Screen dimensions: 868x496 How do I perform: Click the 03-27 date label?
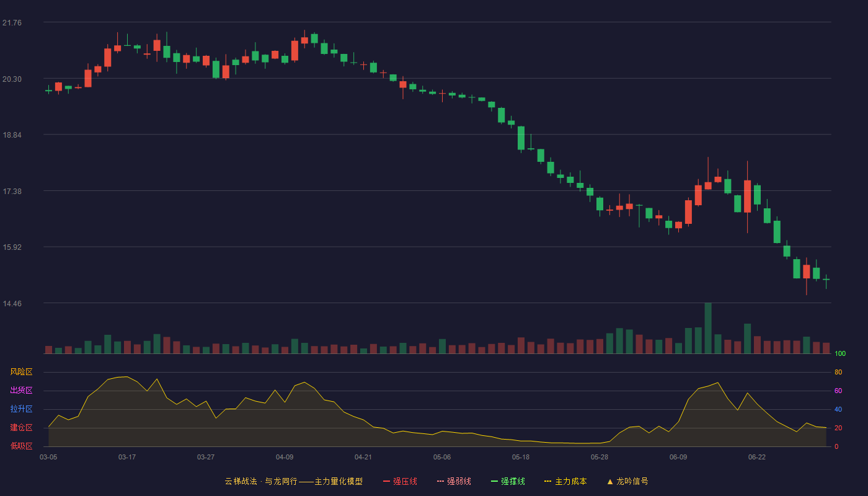coord(206,457)
